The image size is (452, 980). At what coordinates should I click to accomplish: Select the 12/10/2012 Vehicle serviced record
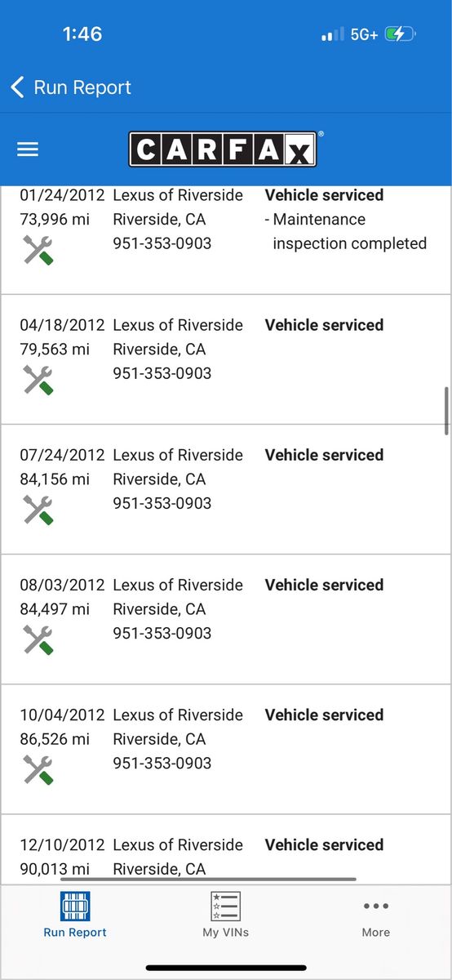click(x=225, y=850)
